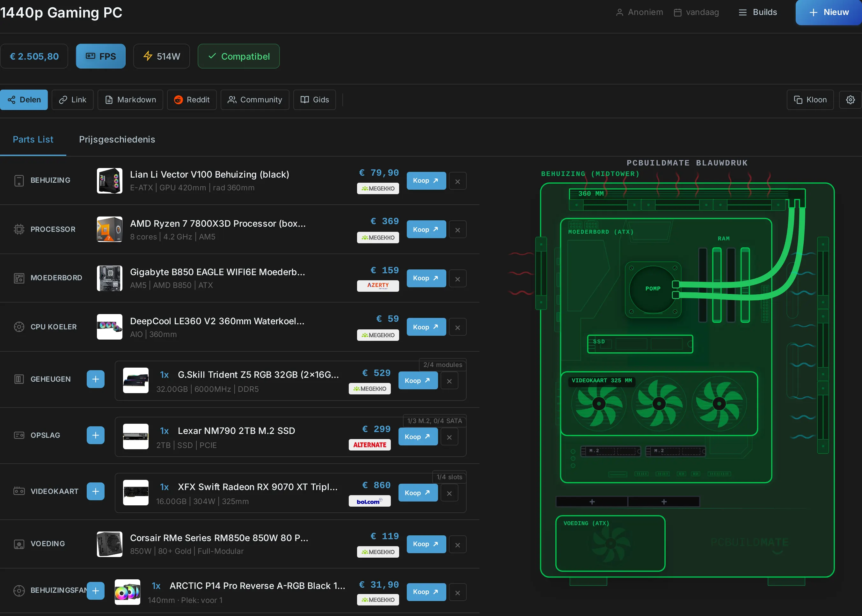This screenshot has height=616, width=862.
Task: Click the Delen share button
Action: [x=24, y=100]
